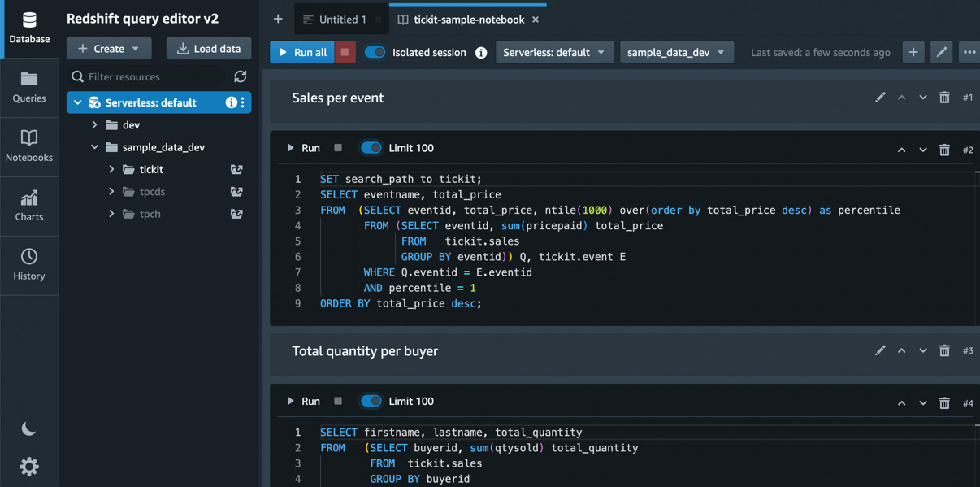The image size is (980, 487).
Task: Run SQL cell #4
Action: (x=303, y=401)
